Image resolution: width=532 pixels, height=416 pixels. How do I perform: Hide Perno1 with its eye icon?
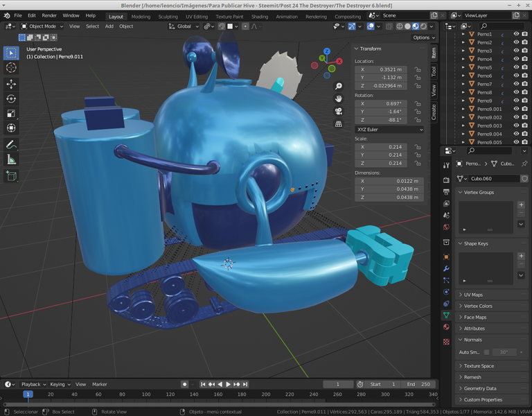(x=516, y=34)
